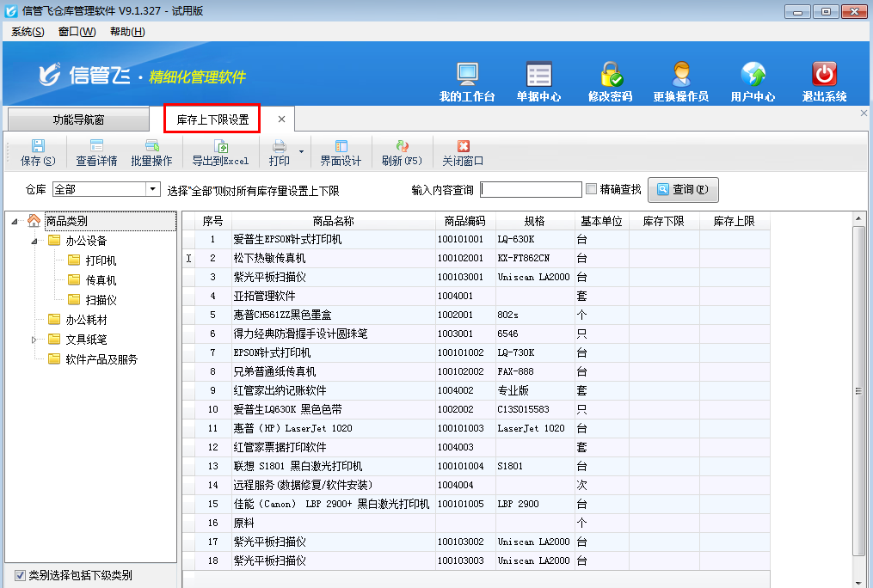Toggle 类别选择包括下级类别 checkbox
Viewport: 873px width, 588px height.
point(21,575)
